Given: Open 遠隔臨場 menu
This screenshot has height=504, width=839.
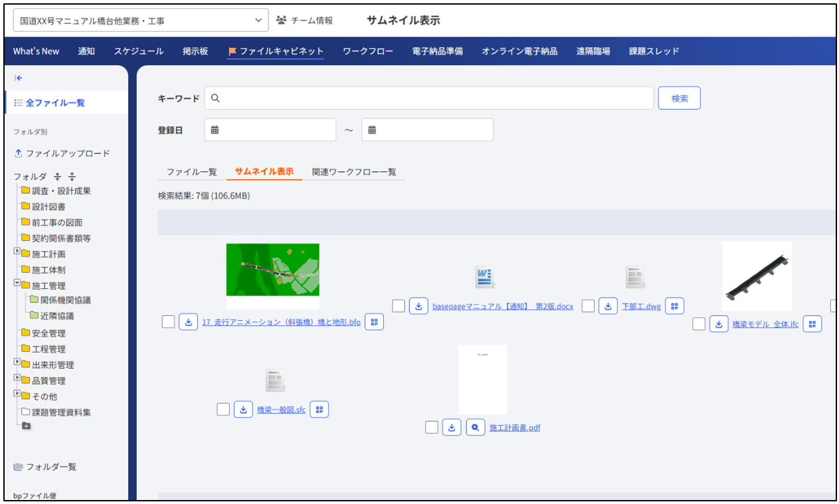Looking at the screenshot, I should point(593,51).
